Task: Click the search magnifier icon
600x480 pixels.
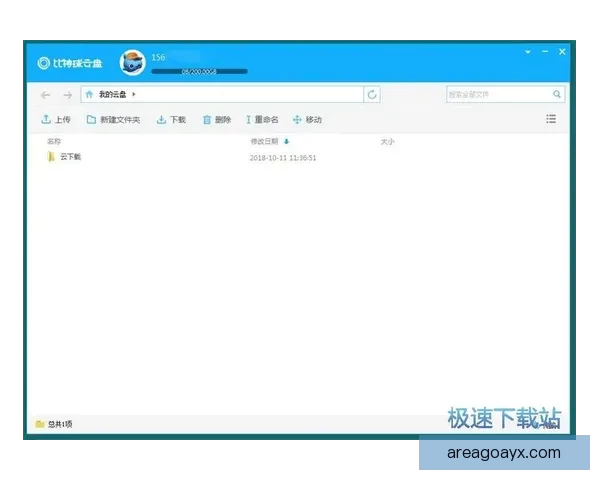Action: coord(557,94)
